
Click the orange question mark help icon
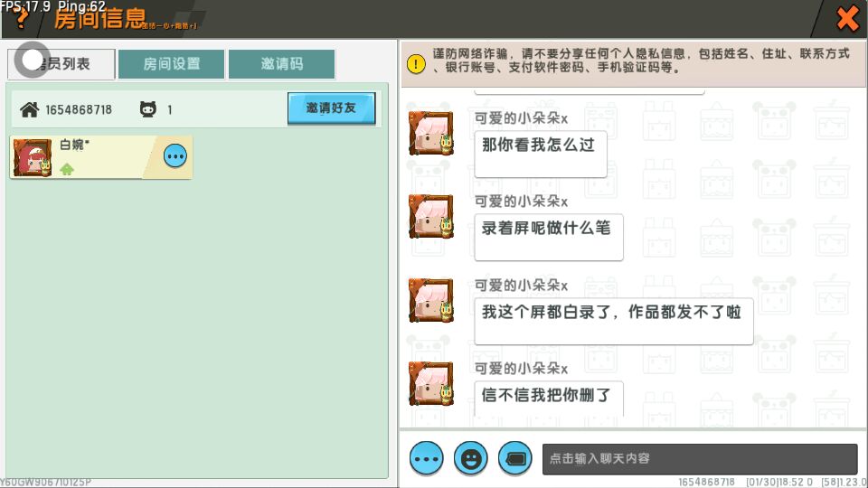pyautogui.click(x=21, y=19)
